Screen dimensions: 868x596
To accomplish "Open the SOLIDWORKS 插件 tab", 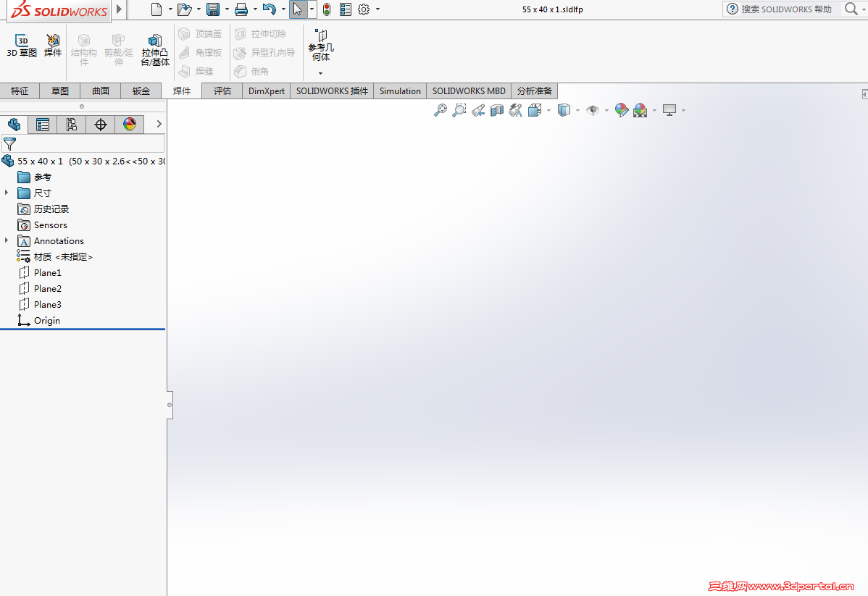I will pos(332,91).
